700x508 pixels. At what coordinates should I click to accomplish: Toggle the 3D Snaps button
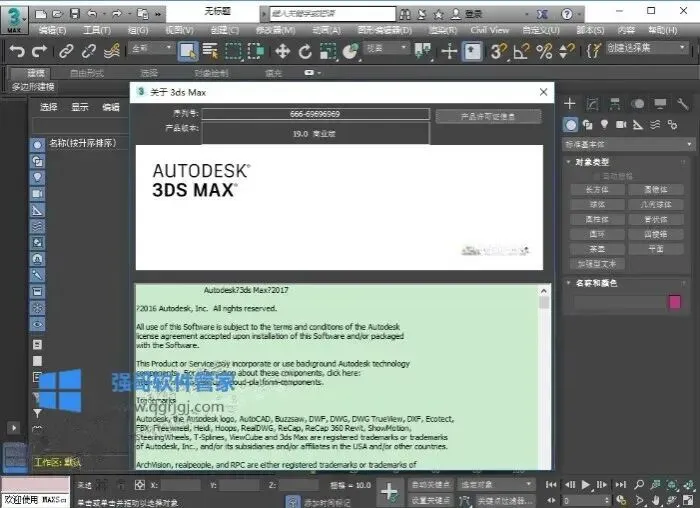[x=498, y=51]
